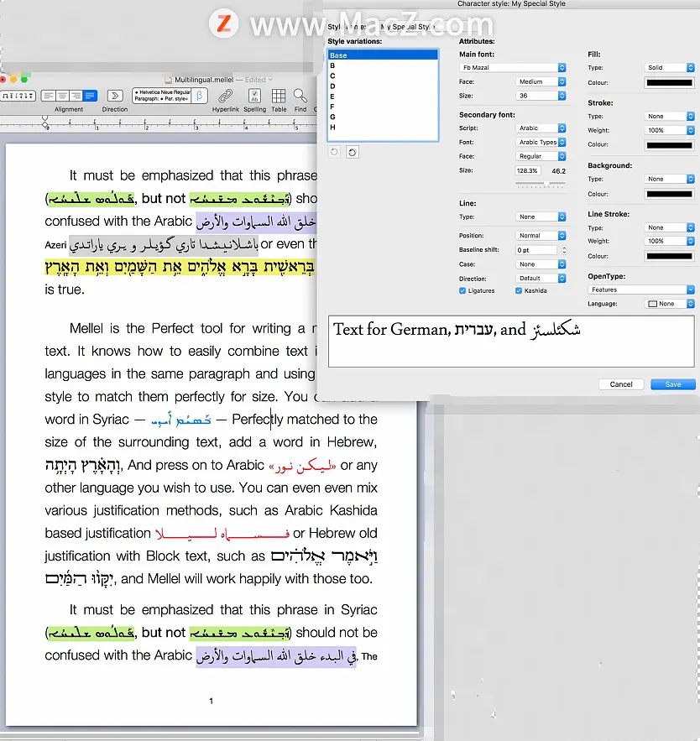Viewport: 700px width, 741px height.
Task: Click the Save button
Action: 673,384
